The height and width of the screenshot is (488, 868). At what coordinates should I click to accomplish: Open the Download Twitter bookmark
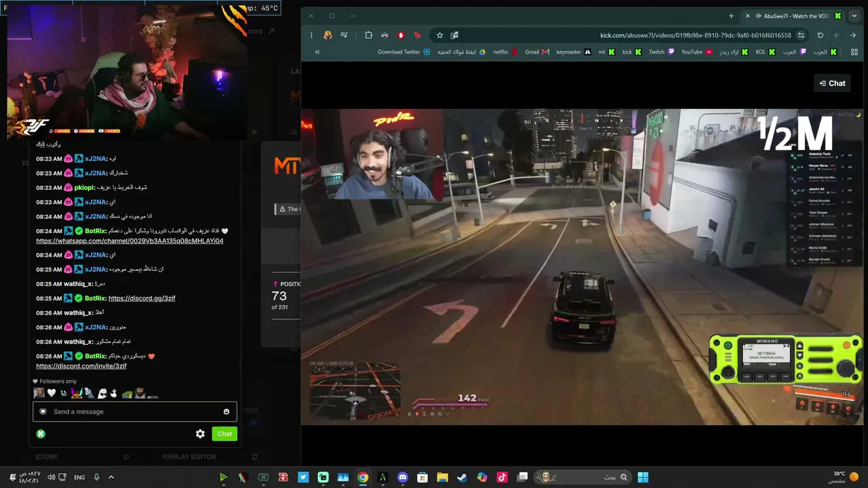(x=404, y=52)
